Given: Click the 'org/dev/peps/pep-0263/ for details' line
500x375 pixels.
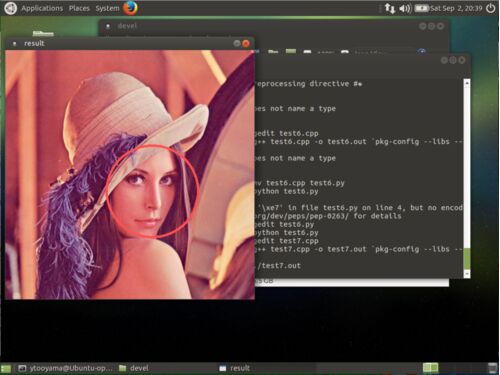Looking at the screenshot, I should (328, 216).
